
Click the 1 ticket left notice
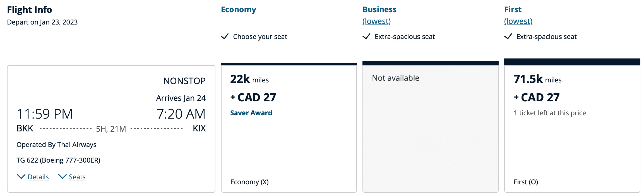coord(549,113)
